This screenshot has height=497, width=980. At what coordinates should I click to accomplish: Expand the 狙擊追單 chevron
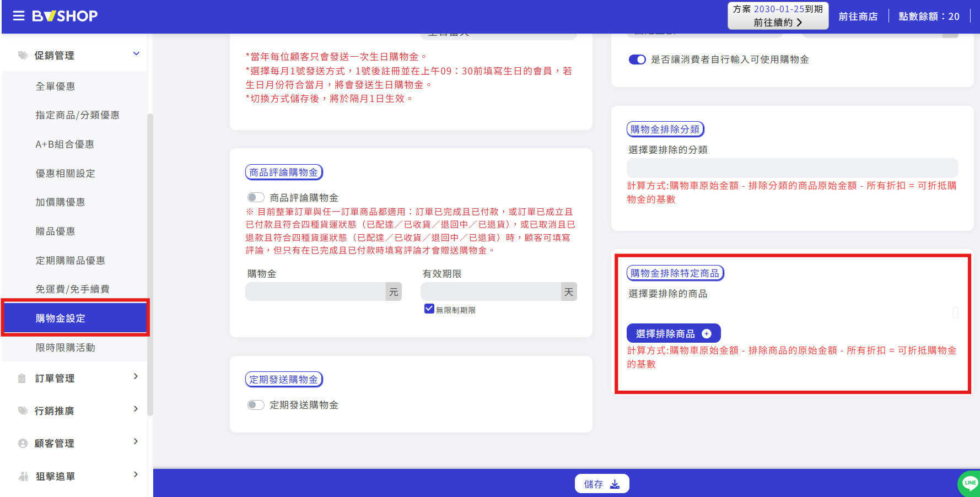(136, 474)
